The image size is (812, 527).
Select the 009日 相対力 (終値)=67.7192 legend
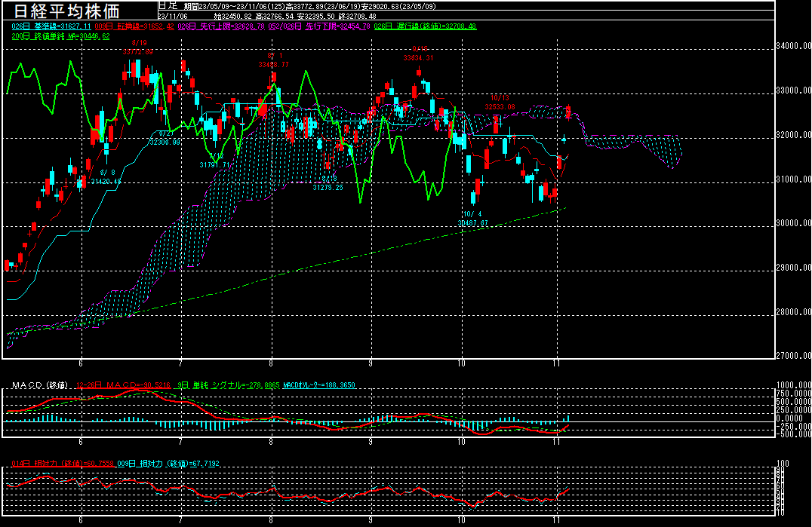coord(168,464)
